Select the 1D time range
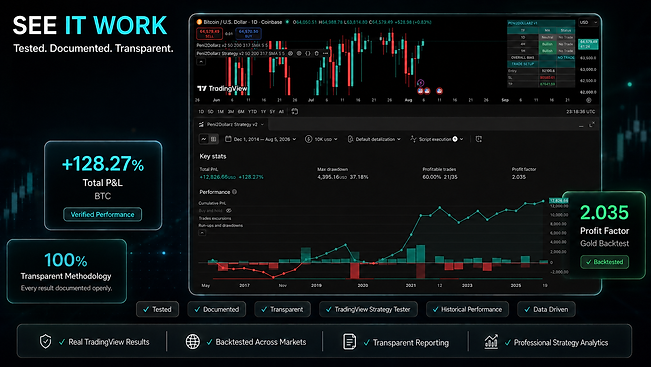The image size is (651, 367). pyautogui.click(x=201, y=112)
